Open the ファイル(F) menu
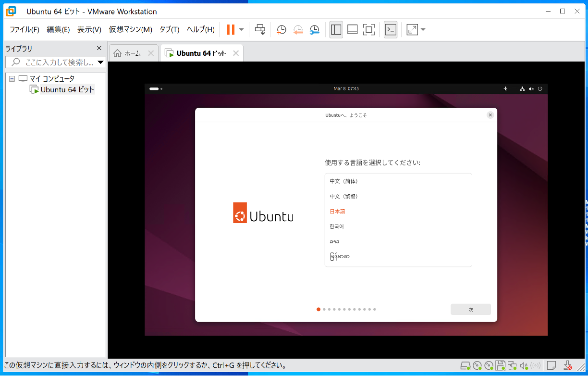This screenshot has width=588, height=376. [x=24, y=29]
